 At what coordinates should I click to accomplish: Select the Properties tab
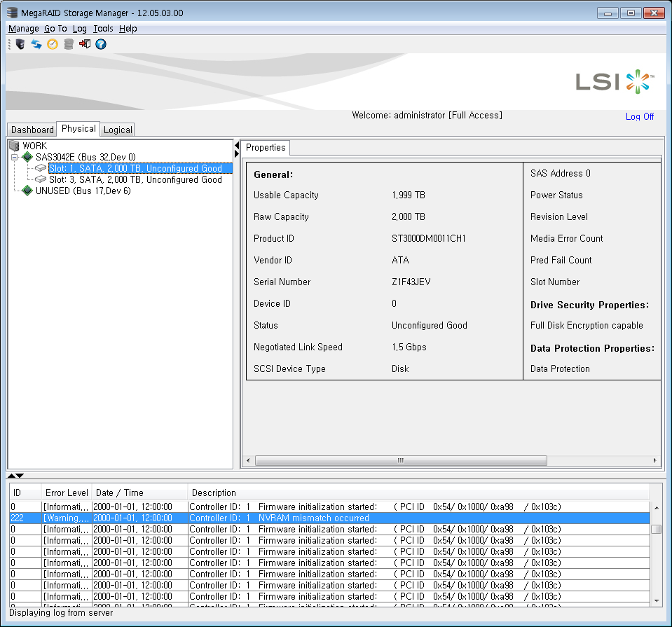pos(266,147)
